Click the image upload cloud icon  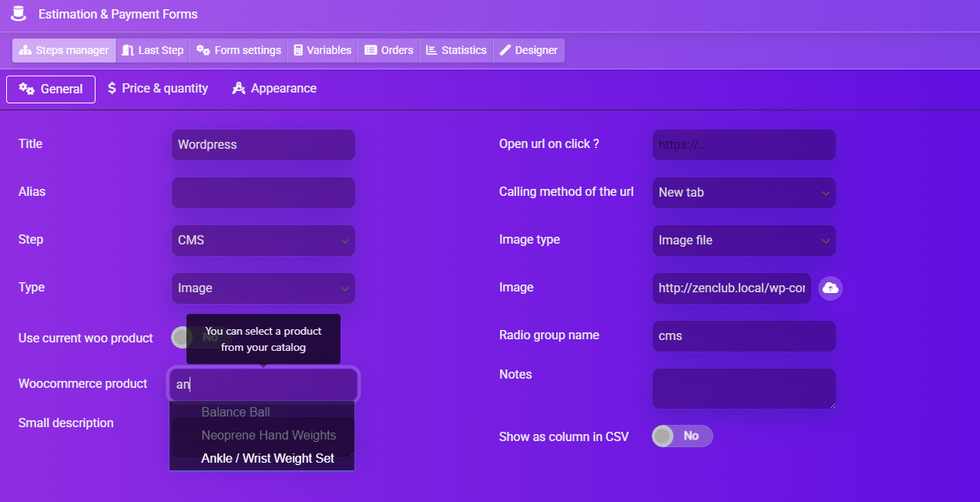coord(830,288)
